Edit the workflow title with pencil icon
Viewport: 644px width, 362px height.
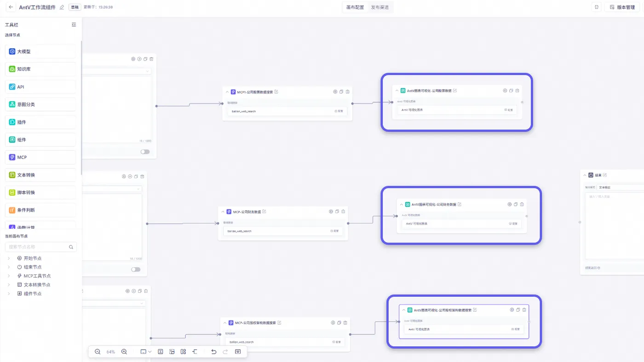point(62,7)
